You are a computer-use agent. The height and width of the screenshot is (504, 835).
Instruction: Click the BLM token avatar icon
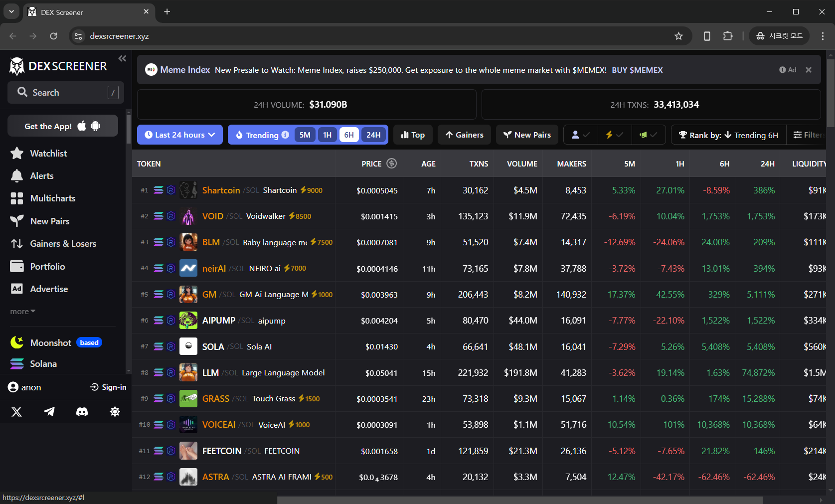tap(188, 242)
